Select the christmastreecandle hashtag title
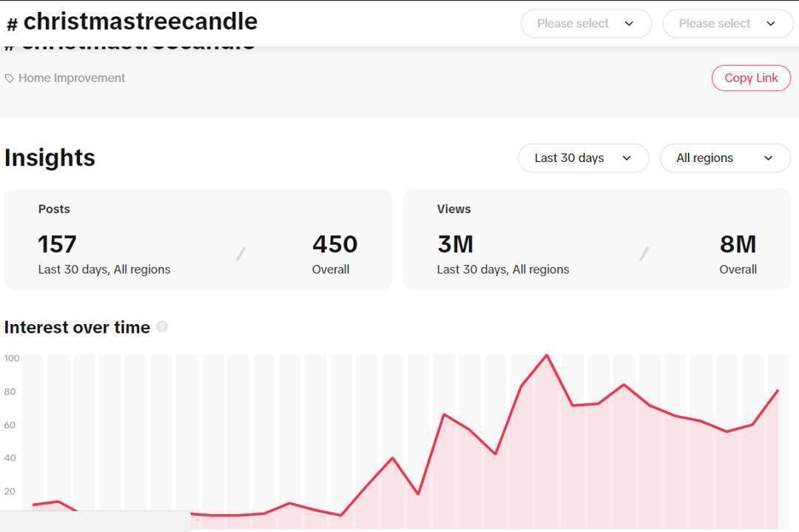Screen dimensions: 799x532 [x=141, y=22]
